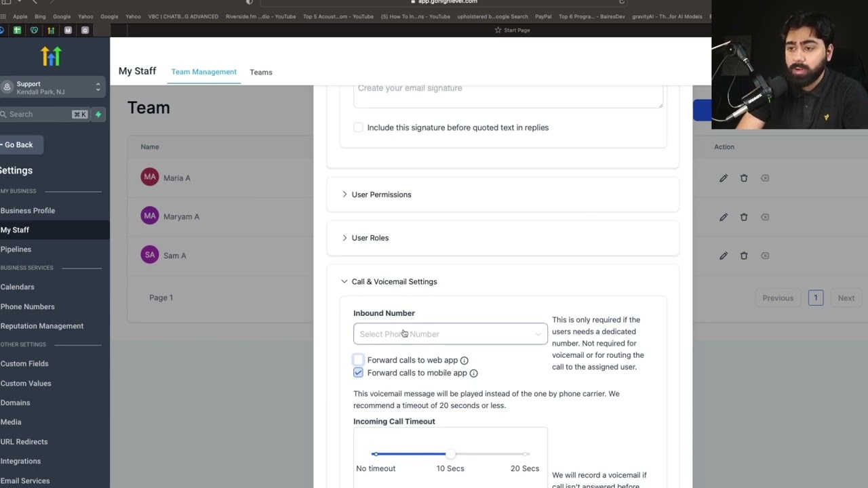
Task: Enable Forward calls to web app checkbox
Action: [358, 360]
